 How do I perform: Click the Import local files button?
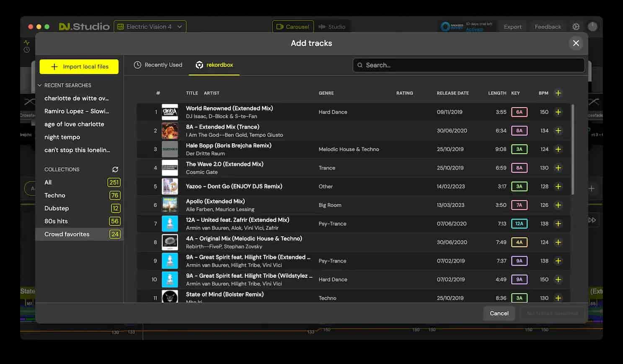click(79, 67)
